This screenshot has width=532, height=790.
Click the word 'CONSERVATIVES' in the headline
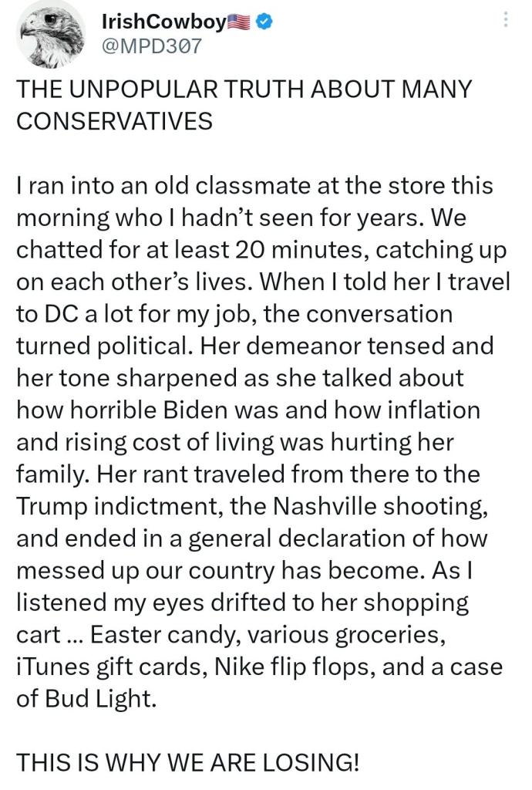coord(114,121)
